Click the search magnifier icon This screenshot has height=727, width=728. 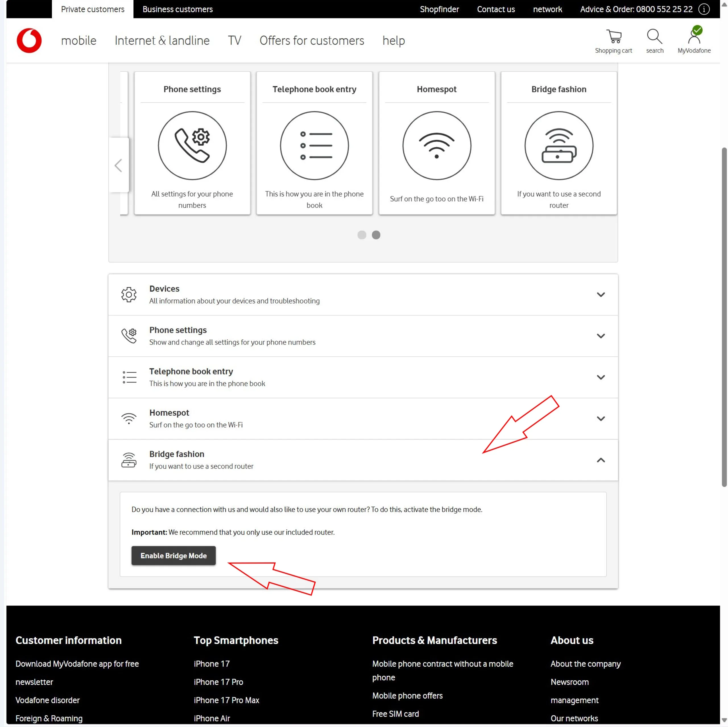tap(655, 37)
